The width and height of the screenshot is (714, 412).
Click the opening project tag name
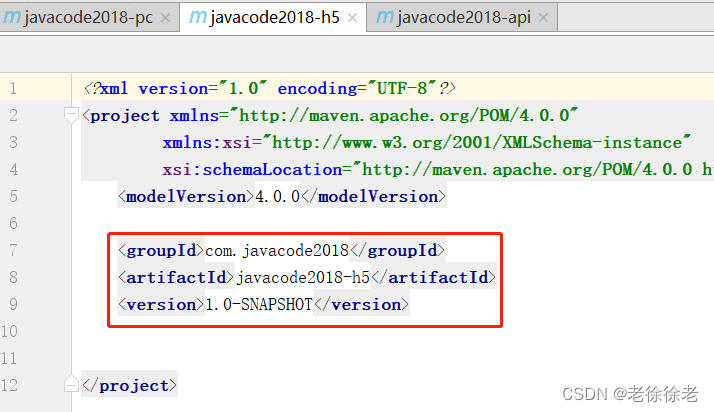click(x=125, y=116)
